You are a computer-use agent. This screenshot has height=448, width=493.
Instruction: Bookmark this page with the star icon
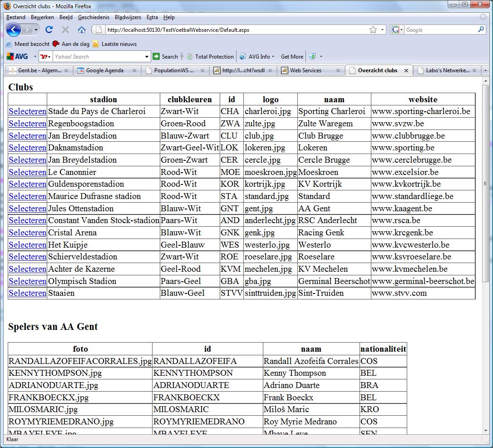[x=373, y=30]
